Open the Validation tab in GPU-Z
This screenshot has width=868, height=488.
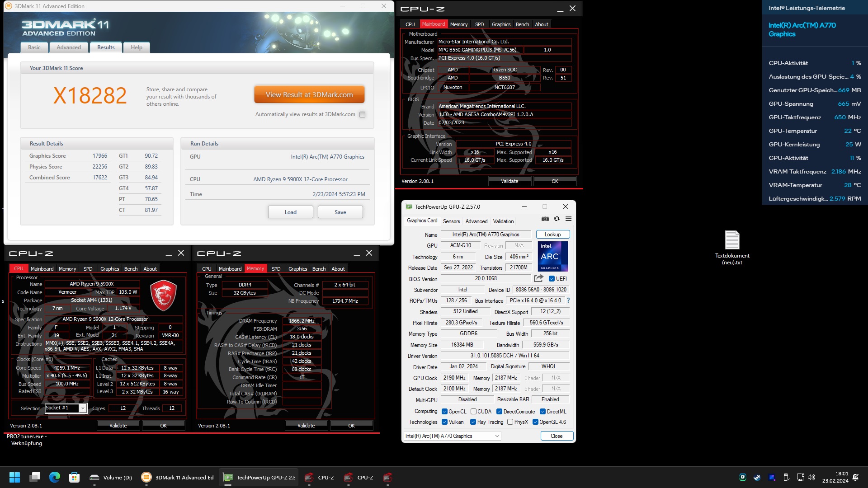click(x=503, y=221)
